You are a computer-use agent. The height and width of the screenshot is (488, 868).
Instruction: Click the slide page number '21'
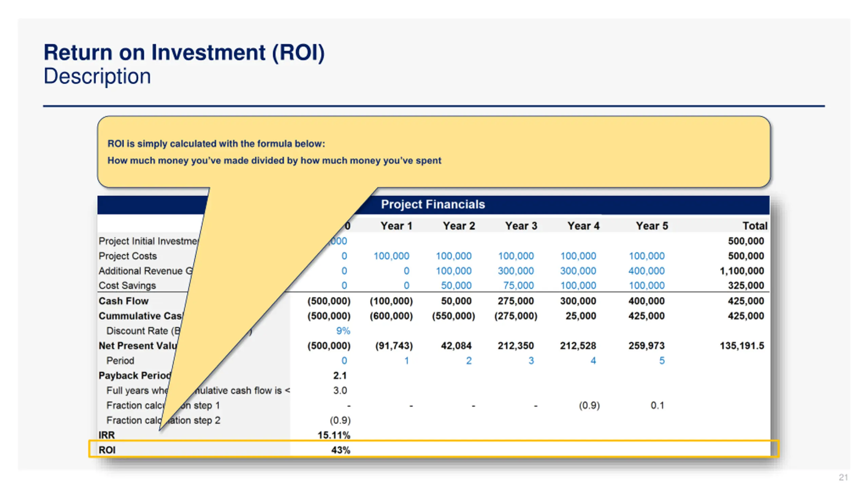(843, 477)
